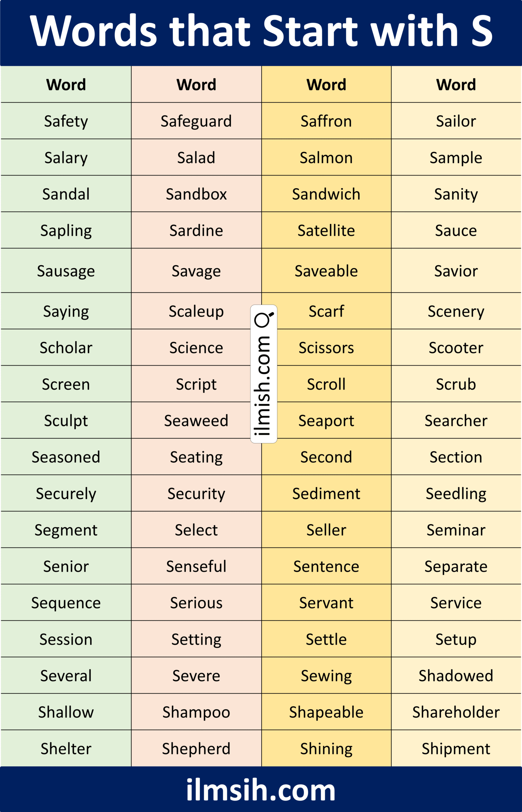Select the word Shepherd
522x812 pixels.
click(196, 749)
